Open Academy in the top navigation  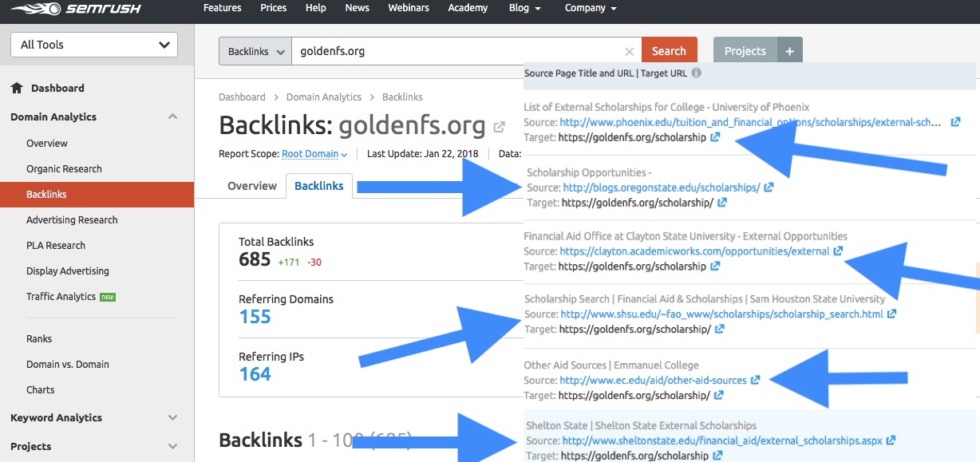pos(468,8)
